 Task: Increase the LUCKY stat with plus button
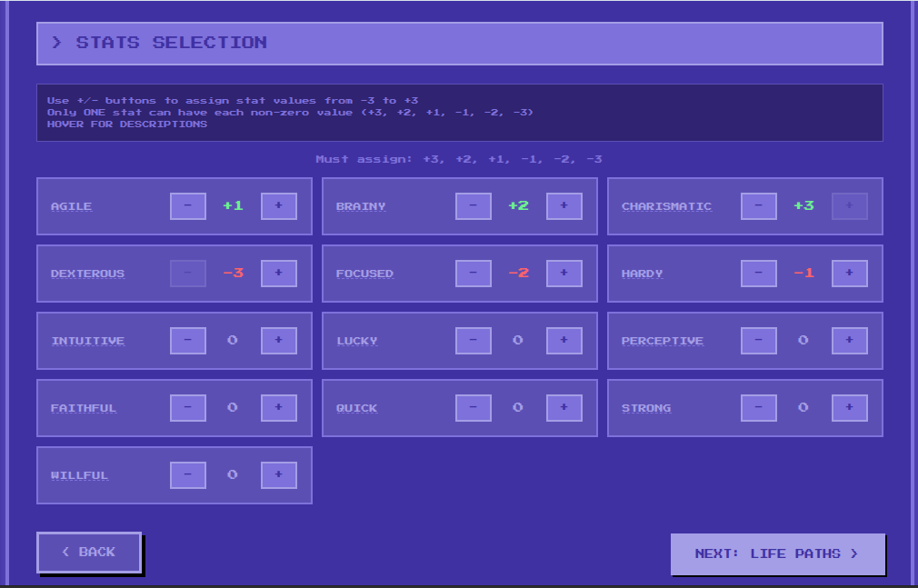564,341
